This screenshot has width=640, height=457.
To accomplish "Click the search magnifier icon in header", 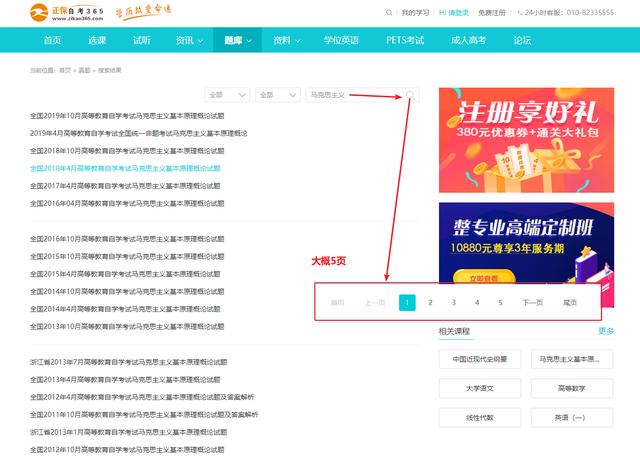I will tap(389, 13).
